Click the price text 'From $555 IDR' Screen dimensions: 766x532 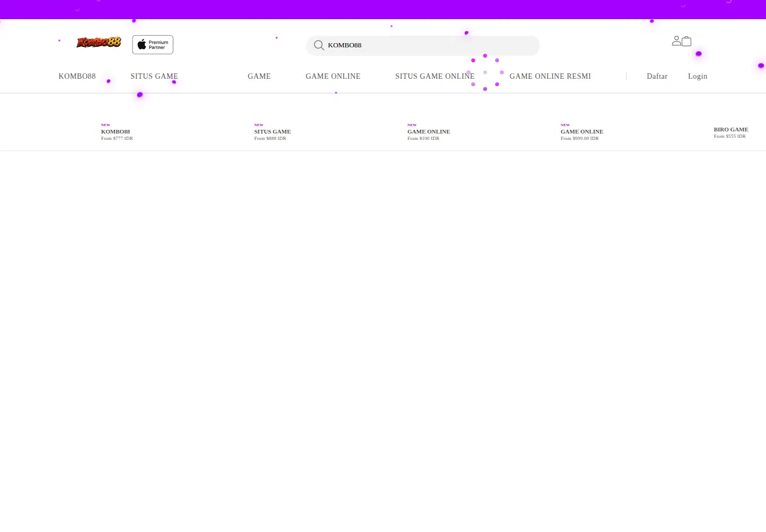(730, 136)
